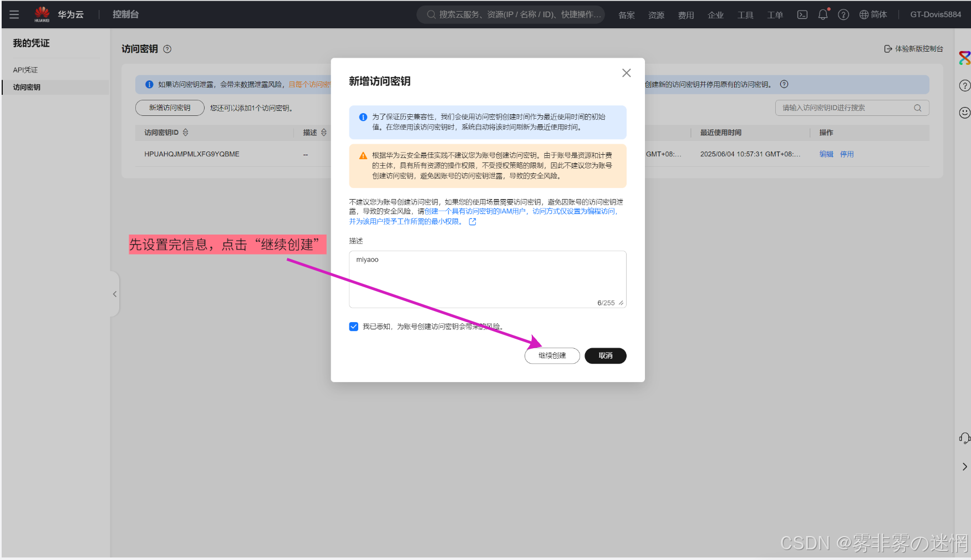Open the CloudShell terminal icon
Image resolution: width=971 pixels, height=560 pixels.
pyautogui.click(x=802, y=15)
